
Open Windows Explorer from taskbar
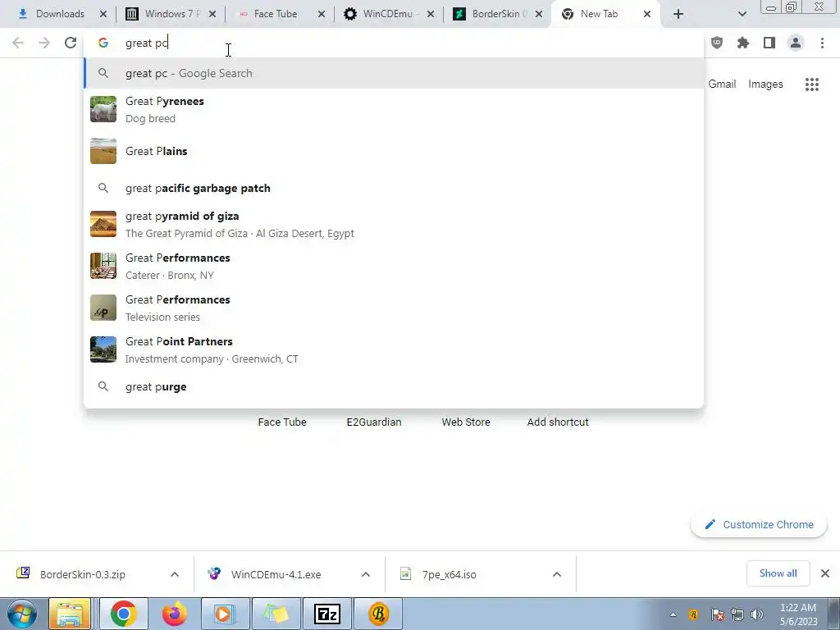pos(71,614)
